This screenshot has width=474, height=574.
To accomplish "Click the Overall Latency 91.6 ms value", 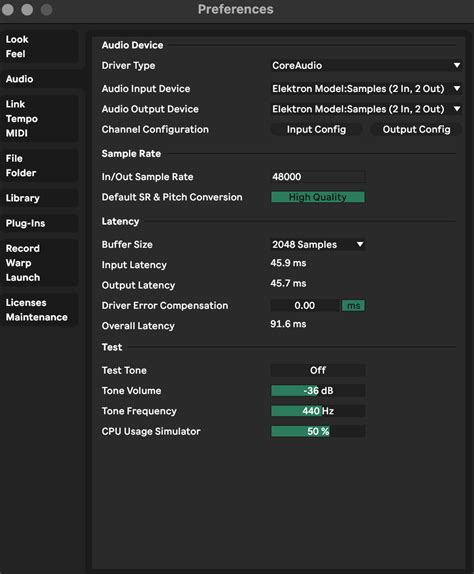I will point(288,324).
